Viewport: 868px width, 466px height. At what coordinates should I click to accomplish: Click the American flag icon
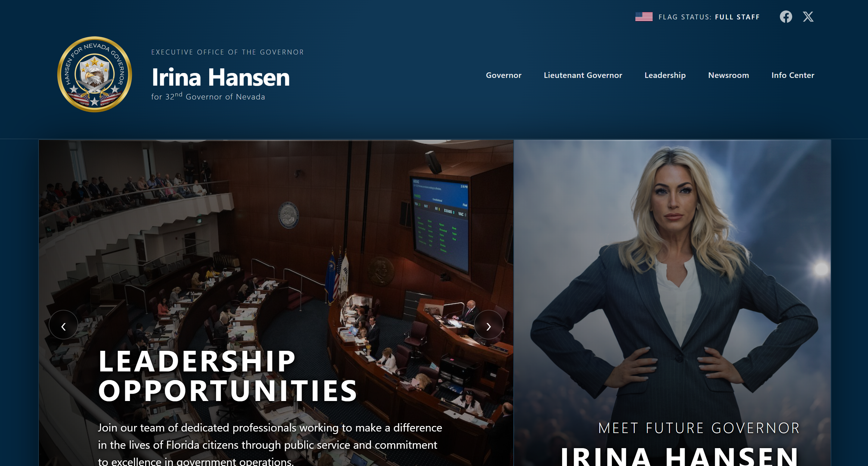644,17
